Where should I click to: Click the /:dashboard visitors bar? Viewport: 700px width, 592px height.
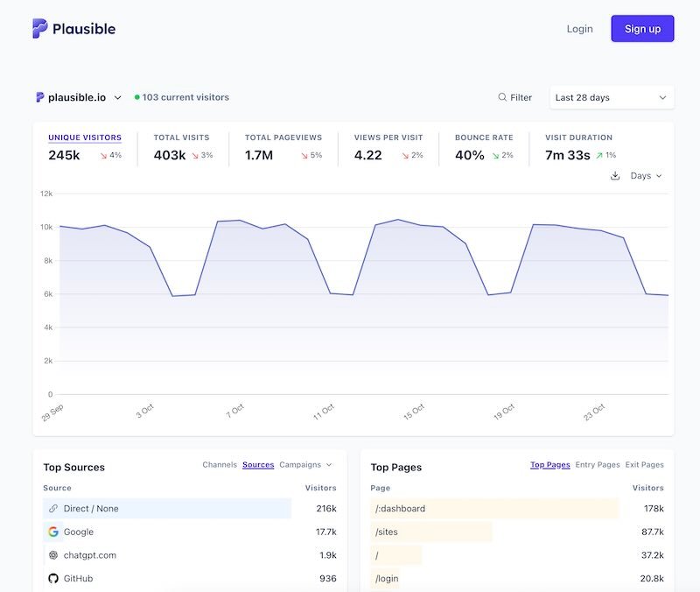point(495,508)
